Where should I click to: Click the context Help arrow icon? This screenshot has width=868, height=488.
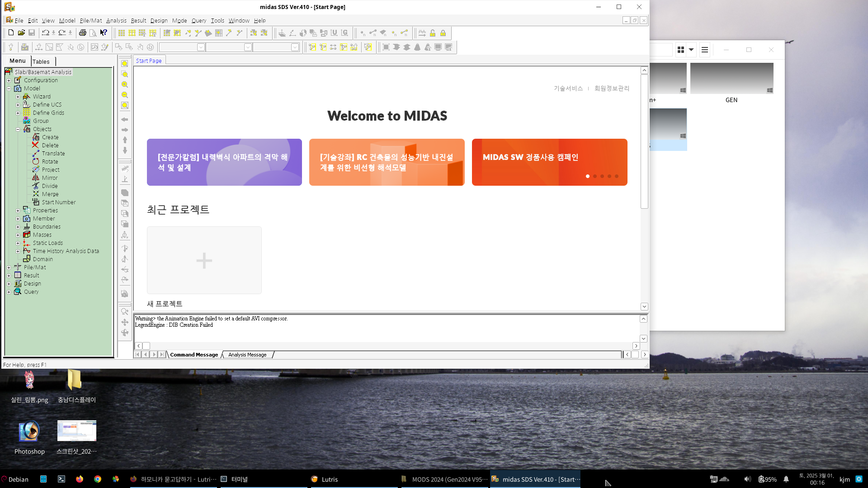tap(104, 33)
